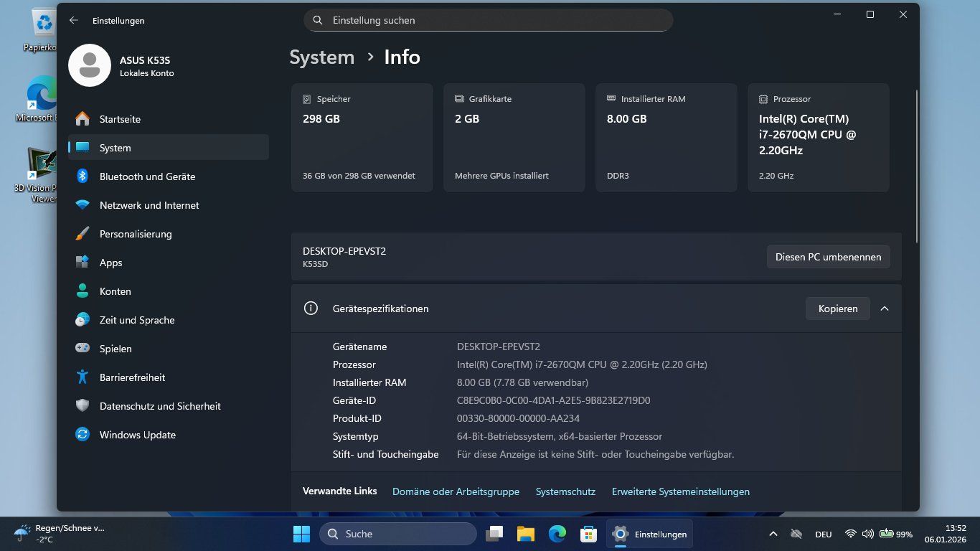Click the Produkt-ID value 00330-80000-00000-AA234
The width and height of the screenshot is (980, 551).
click(x=518, y=418)
